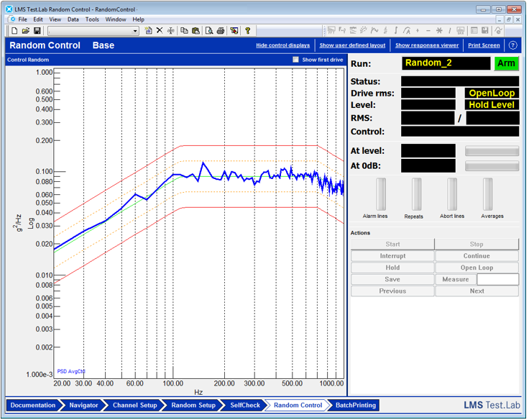Click the Delete X toolbar icon
Image resolution: width=529 pixels, height=420 pixels.
(160, 31)
